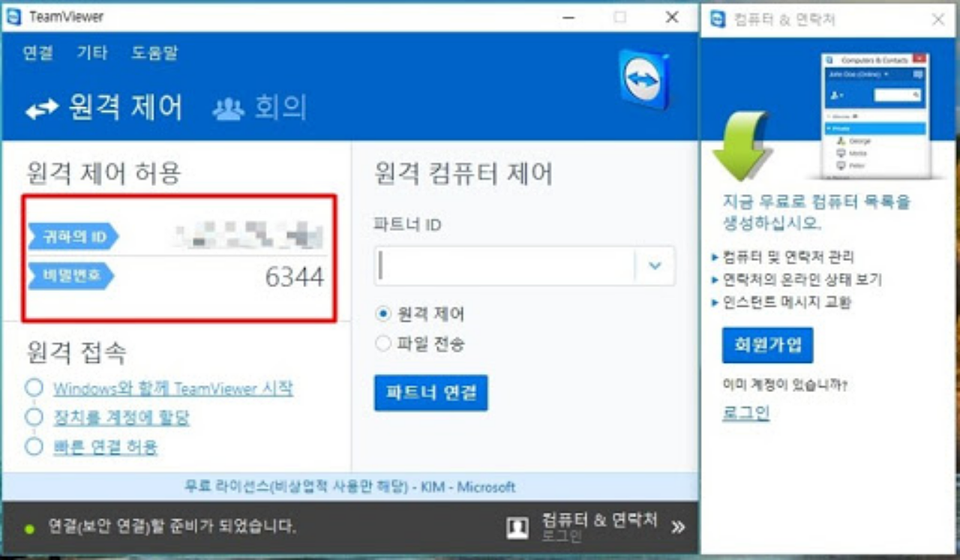Screen dimensions: 960x560
Task: Click the 회의 people icon
Action: click(x=229, y=109)
